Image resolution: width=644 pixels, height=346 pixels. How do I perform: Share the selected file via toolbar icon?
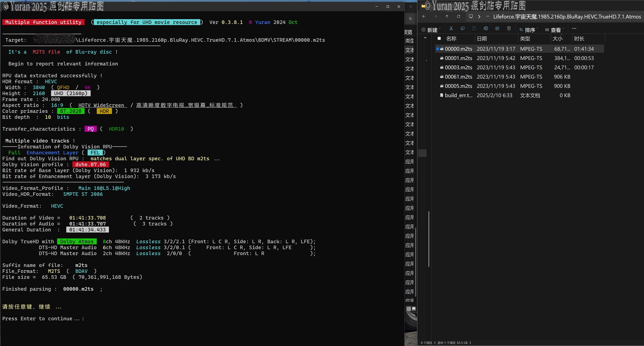(497, 29)
